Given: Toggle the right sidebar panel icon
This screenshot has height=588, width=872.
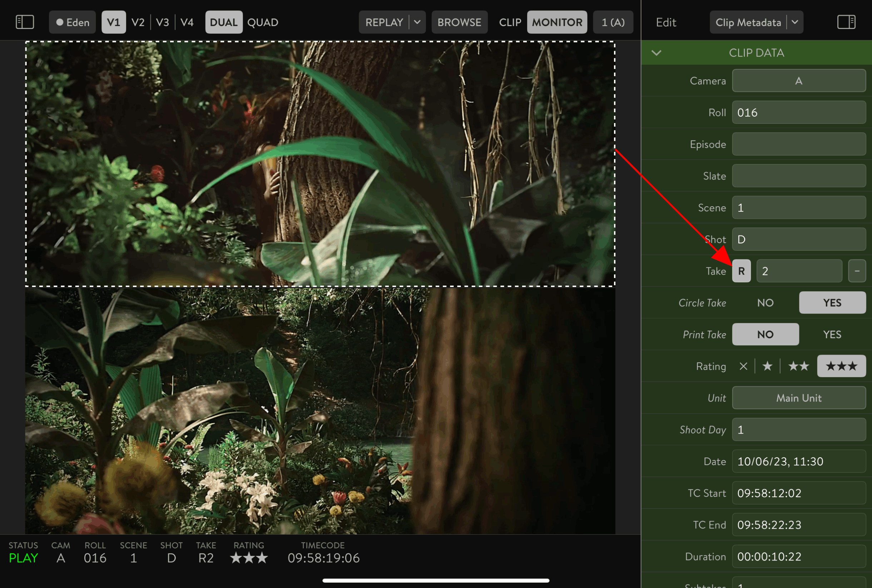Looking at the screenshot, I should pyautogui.click(x=846, y=22).
